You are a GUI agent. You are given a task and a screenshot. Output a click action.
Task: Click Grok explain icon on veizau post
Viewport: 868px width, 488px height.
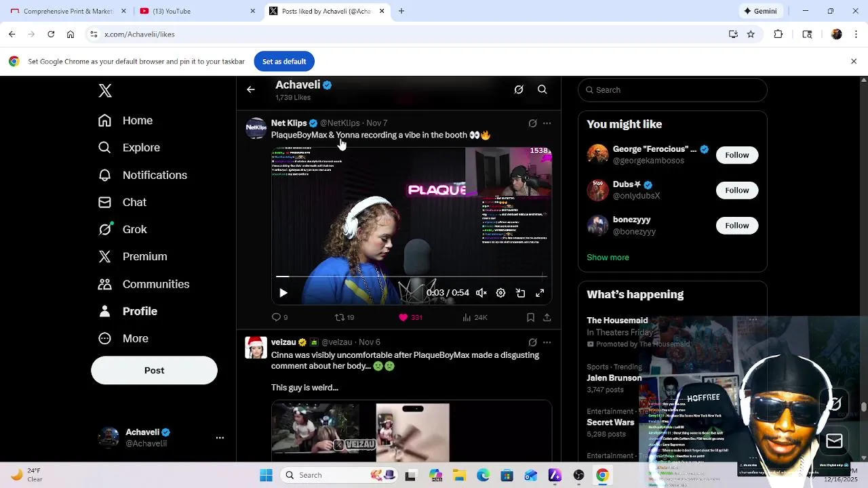pyautogui.click(x=532, y=342)
